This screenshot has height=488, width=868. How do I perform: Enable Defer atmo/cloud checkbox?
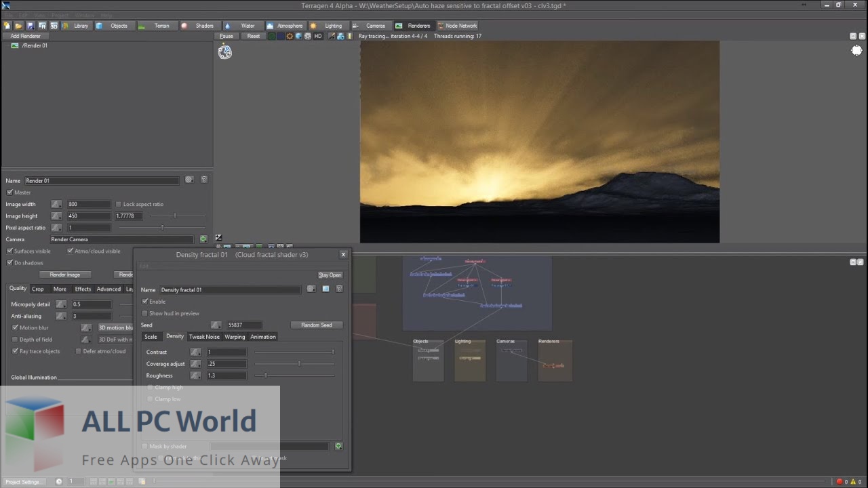point(78,351)
